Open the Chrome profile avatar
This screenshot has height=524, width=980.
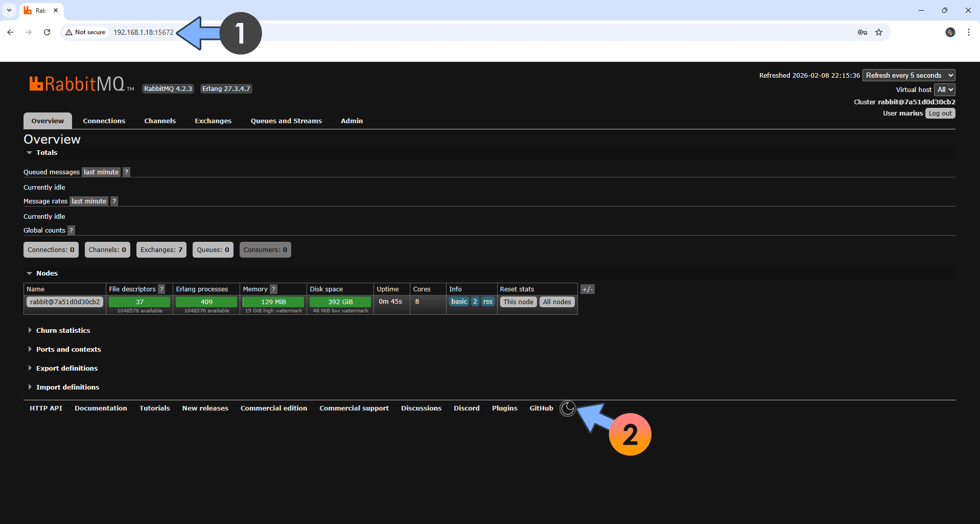(950, 32)
